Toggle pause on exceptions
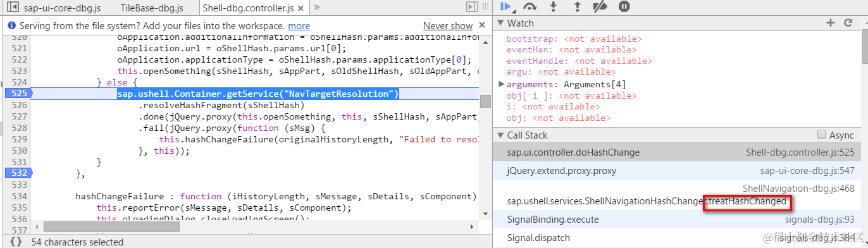This screenshot has width=868, height=248. pos(624,7)
